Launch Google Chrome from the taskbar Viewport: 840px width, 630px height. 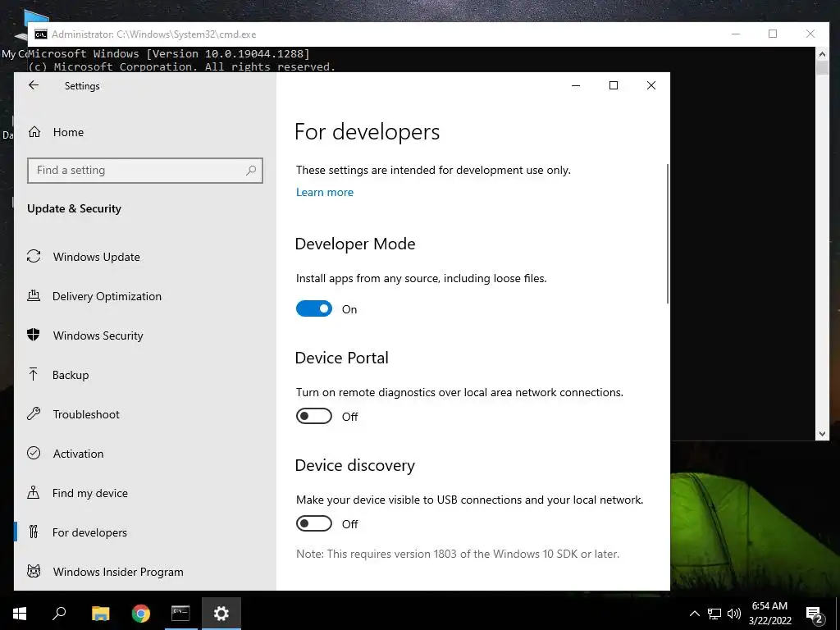(141, 614)
